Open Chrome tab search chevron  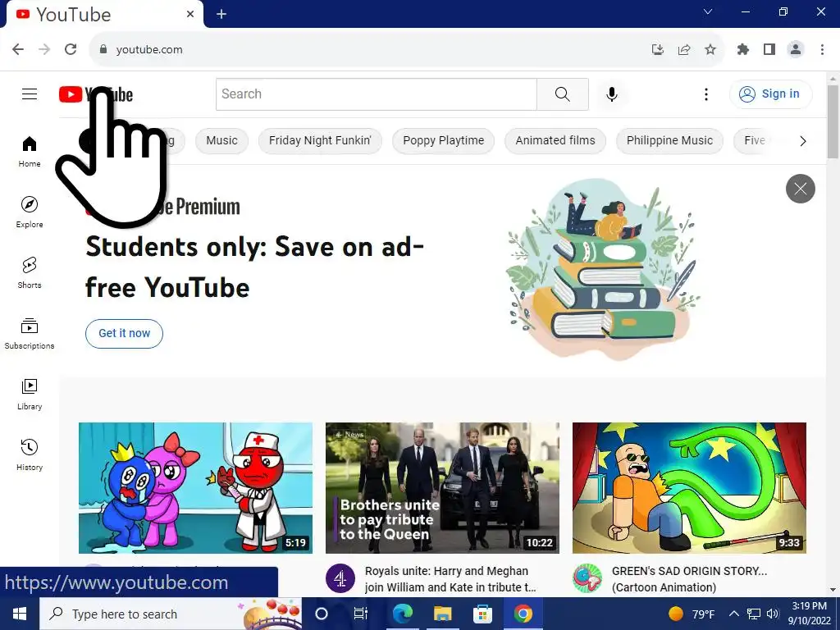(708, 11)
